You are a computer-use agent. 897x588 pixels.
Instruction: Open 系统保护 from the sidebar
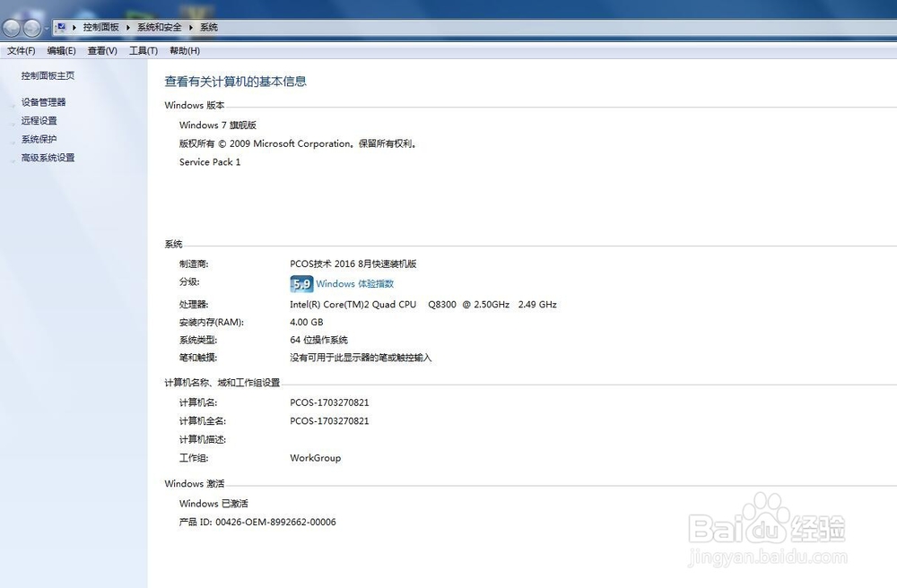(39, 140)
